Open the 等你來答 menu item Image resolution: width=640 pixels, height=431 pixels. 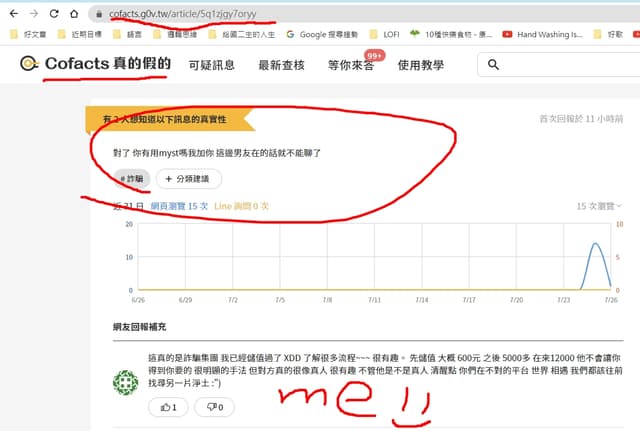coord(351,65)
